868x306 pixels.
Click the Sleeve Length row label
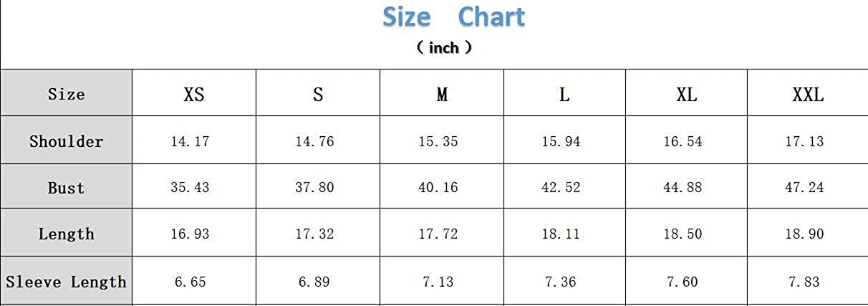66,282
